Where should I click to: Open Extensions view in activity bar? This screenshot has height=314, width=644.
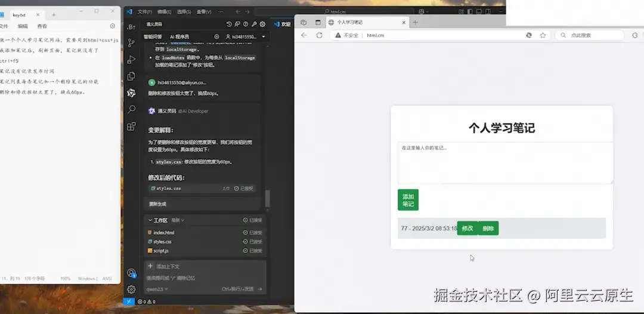(131, 126)
